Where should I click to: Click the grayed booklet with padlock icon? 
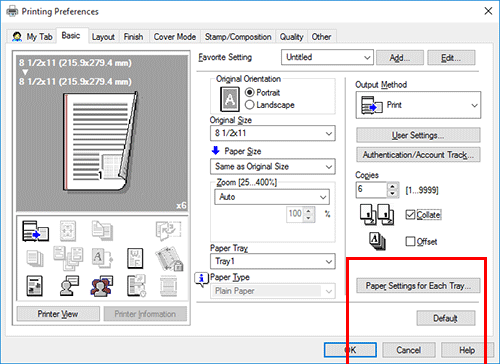click(x=169, y=258)
